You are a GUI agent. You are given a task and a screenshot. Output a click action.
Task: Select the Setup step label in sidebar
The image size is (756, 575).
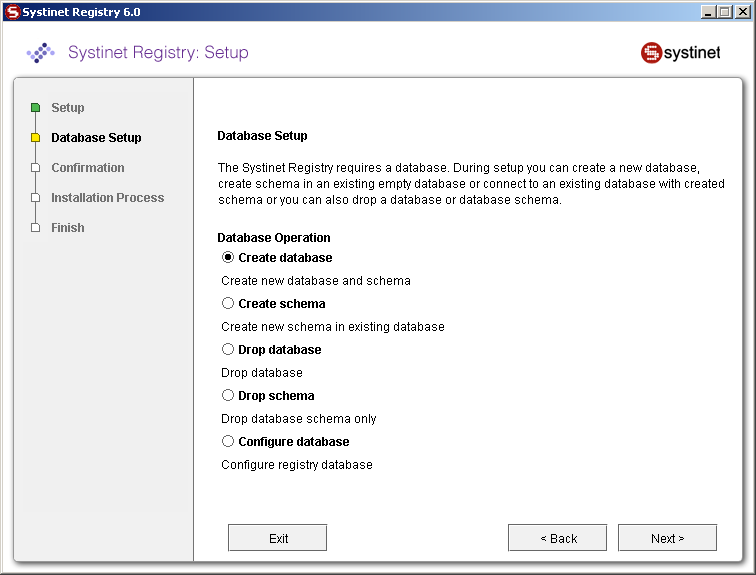pyautogui.click(x=68, y=107)
